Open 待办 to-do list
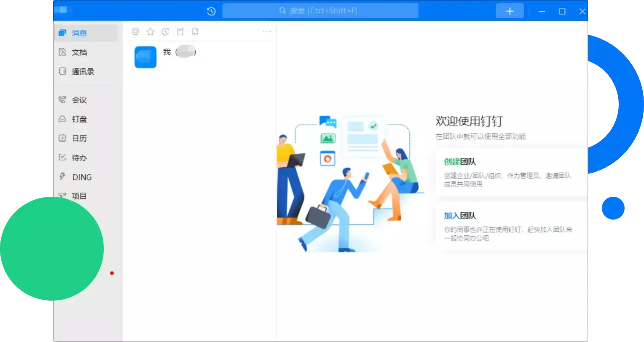The height and width of the screenshot is (342, 644). tap(86, 158)
